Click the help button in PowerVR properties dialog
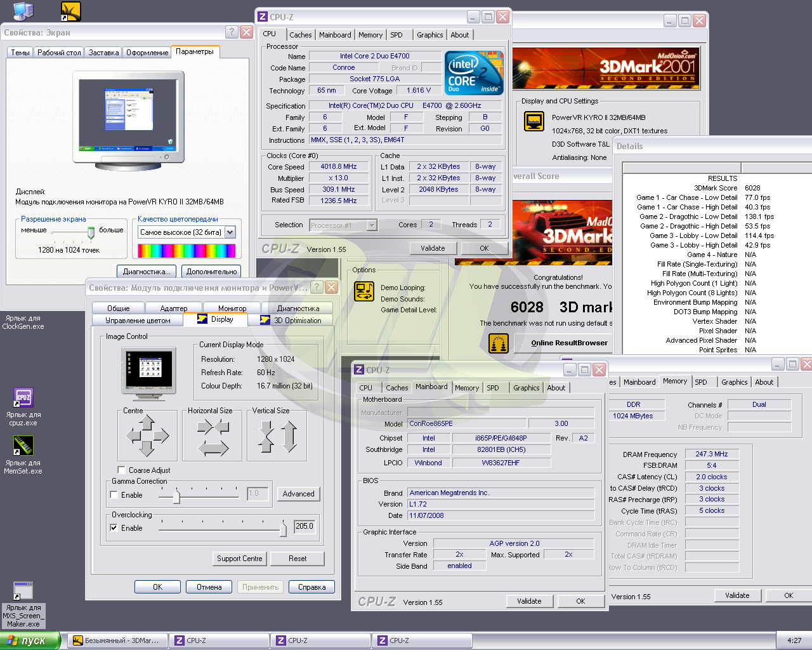 (x=317, y=288)
